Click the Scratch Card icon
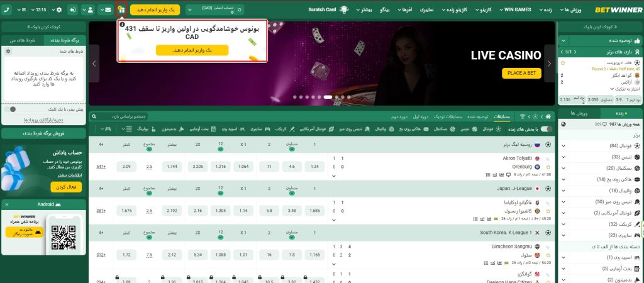The width and height of the screenshot is (644, 283). (x=344, y=9)
